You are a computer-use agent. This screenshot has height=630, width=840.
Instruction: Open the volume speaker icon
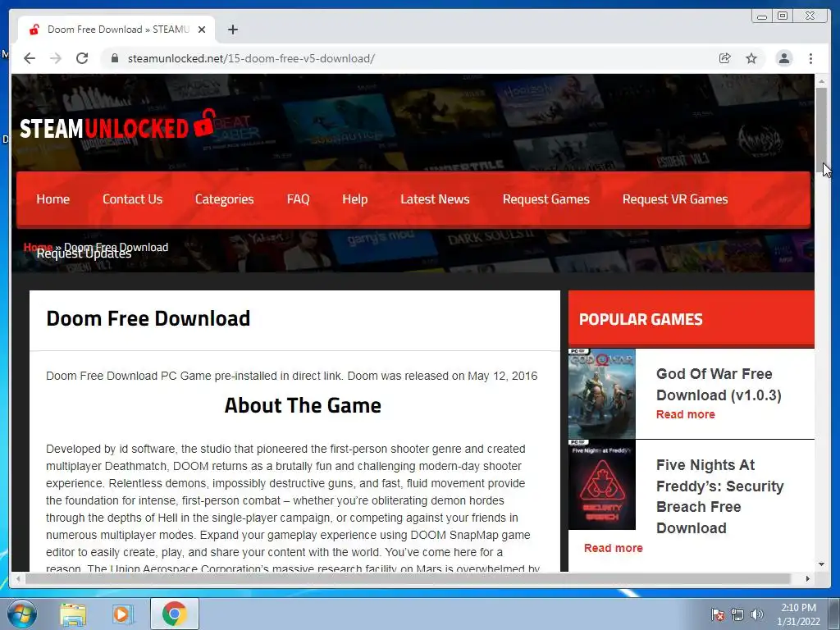pyautogui.click(x=756, y=614)
